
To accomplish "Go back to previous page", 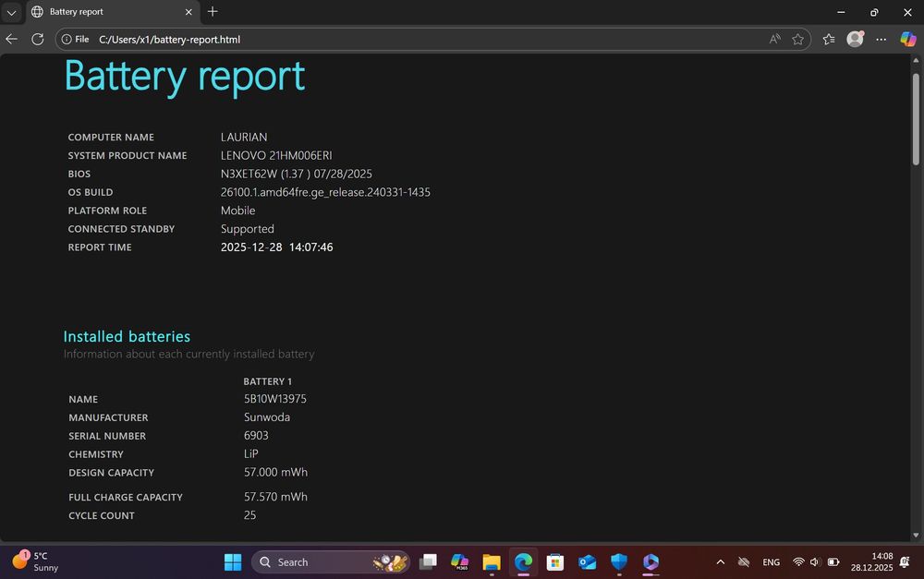I will [12, 40].
